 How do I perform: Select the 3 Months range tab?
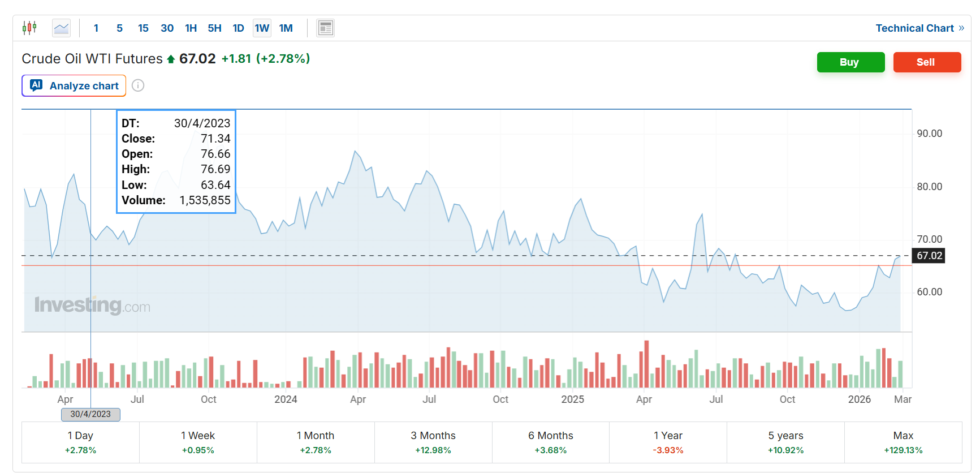[x=433, y=442]
